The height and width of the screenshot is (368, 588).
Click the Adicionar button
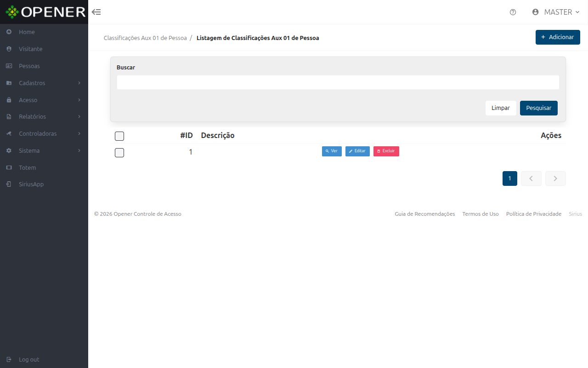pos(558,37)
